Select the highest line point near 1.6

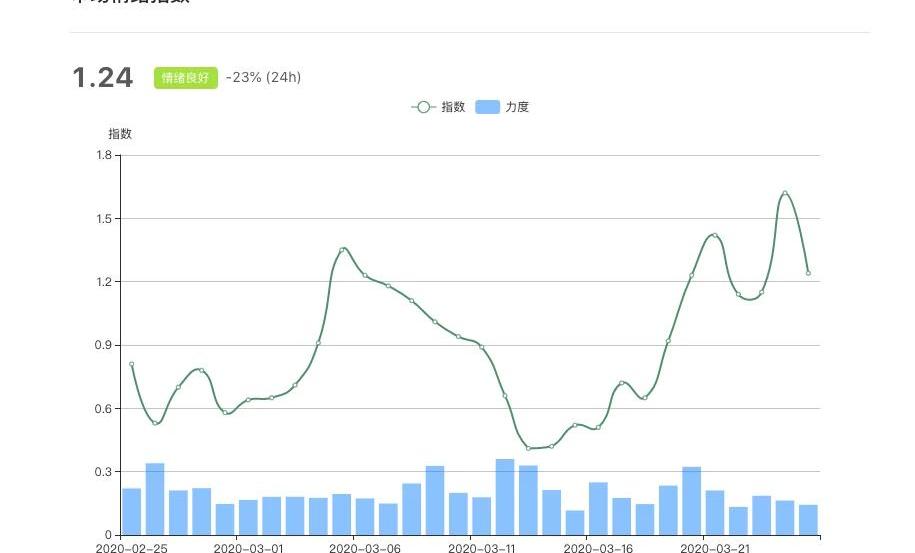785,193
